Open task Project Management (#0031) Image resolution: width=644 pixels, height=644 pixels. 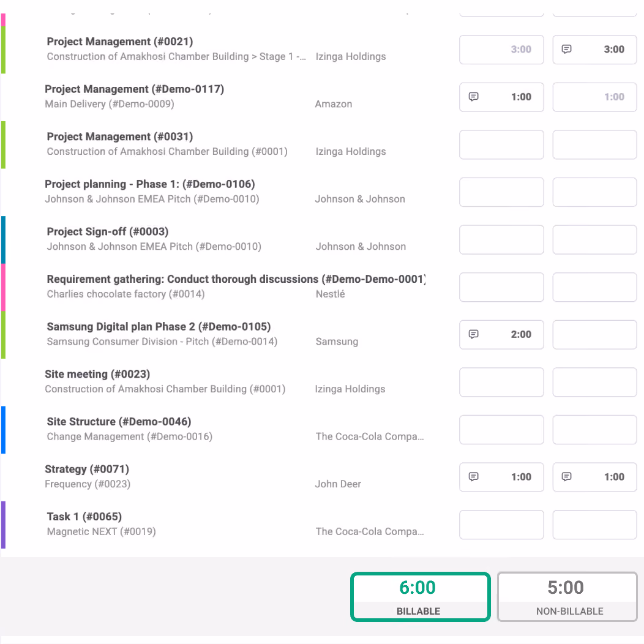pyautogui.click(x=120, y=137)
